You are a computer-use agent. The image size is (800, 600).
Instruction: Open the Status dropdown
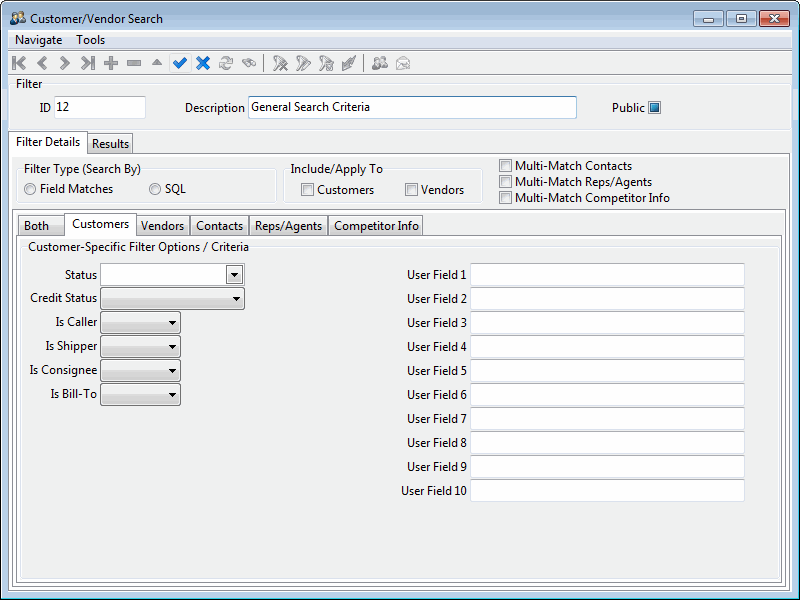pyautogui.click(x=234, y=275)
